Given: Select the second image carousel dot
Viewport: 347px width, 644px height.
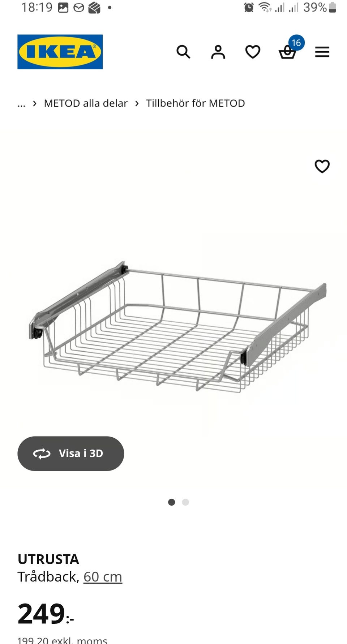Looking at the screenshot, I should (185, 502).
